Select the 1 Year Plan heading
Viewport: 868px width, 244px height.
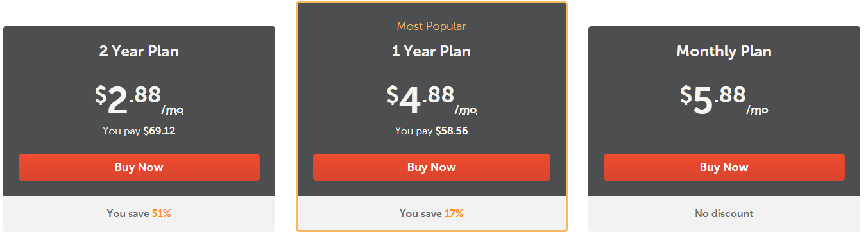pyautogui.click(x=432, y=51)
